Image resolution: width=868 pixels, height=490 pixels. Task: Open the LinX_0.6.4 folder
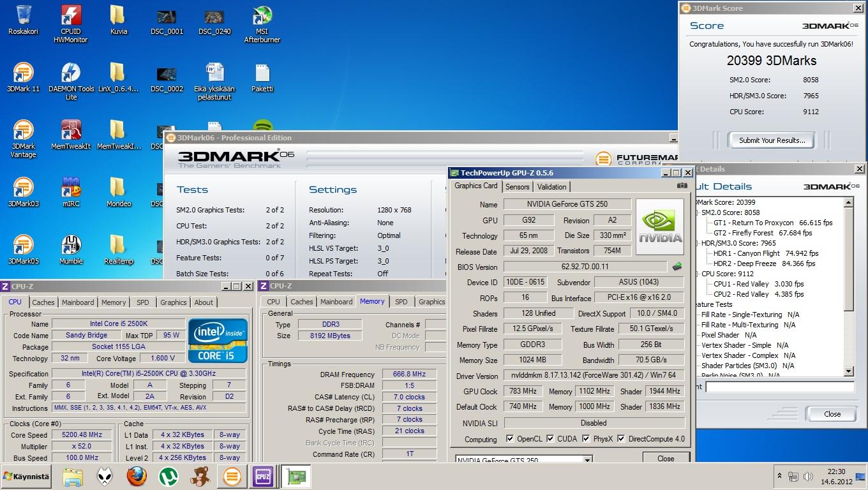point(119,78)
